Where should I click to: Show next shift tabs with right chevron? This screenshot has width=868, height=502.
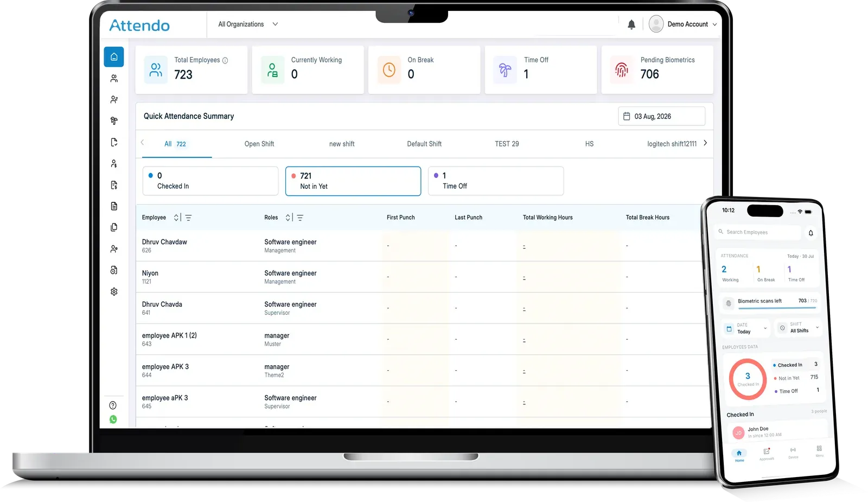tap(705, 143)
